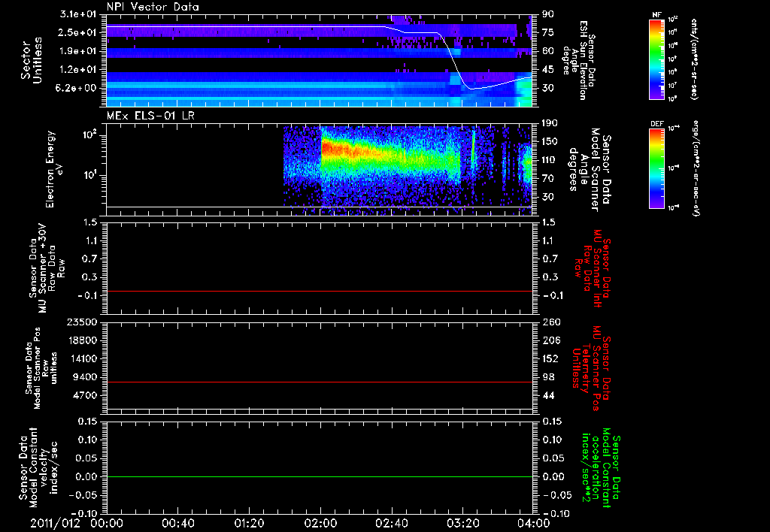Click the green Model Constant acceleration label
770x532 pixels.
pyautogui.click(x=602, y=467)
